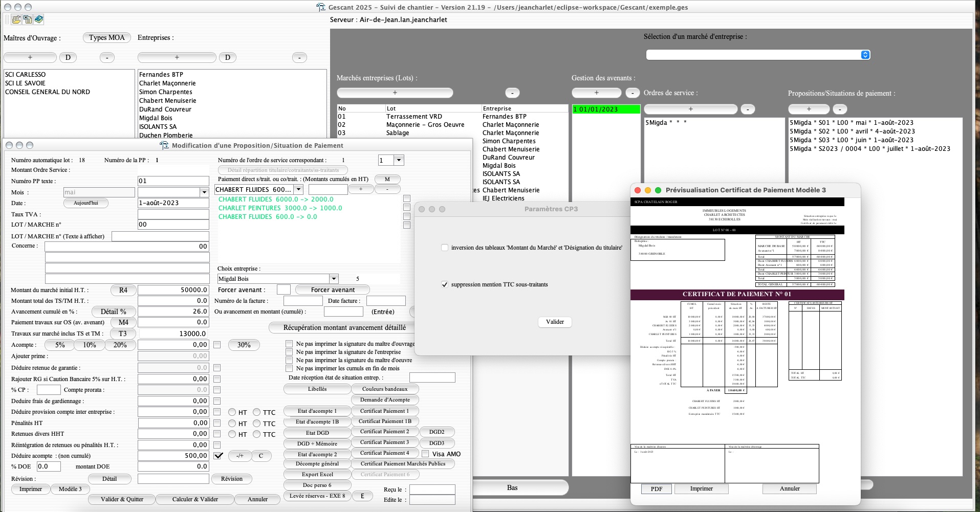
Task: Open Choix entreprise Migdal Bois dropdown
Action: pos(334,279)
